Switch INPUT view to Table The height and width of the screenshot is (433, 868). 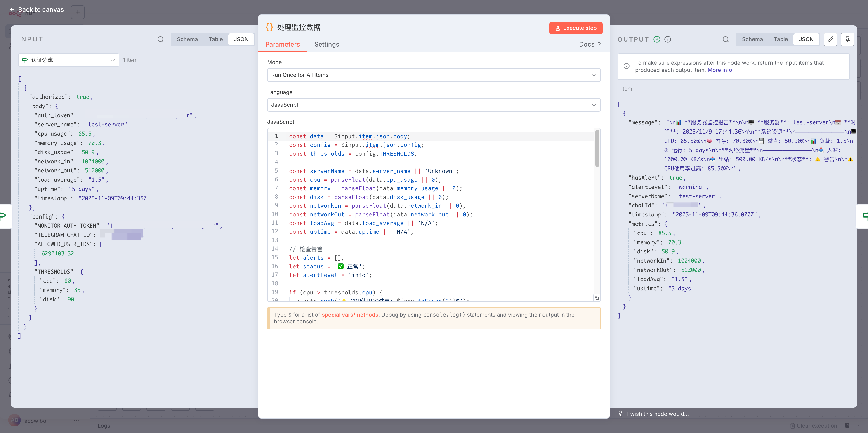click(x=215, y=39)
